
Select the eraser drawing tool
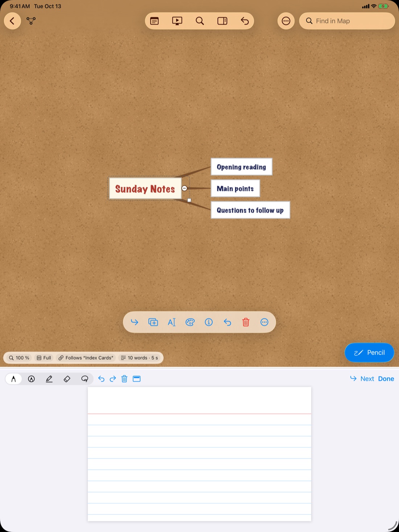(x=67, y=379)
